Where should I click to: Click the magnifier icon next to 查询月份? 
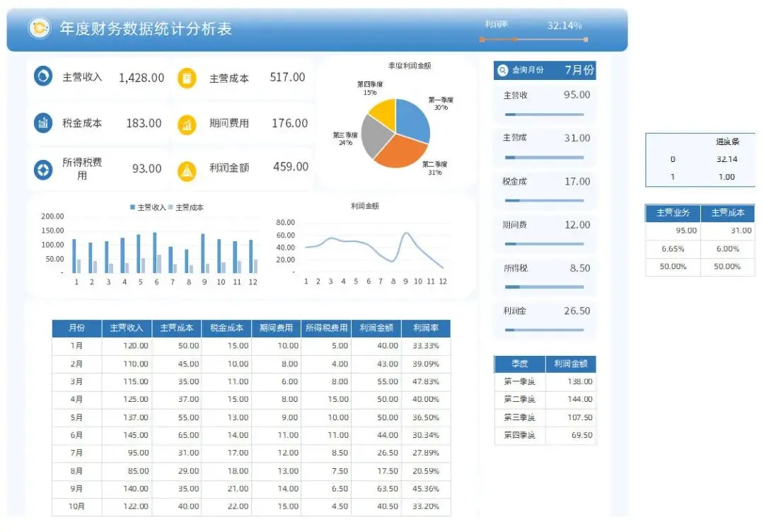[x=503, y=70]
